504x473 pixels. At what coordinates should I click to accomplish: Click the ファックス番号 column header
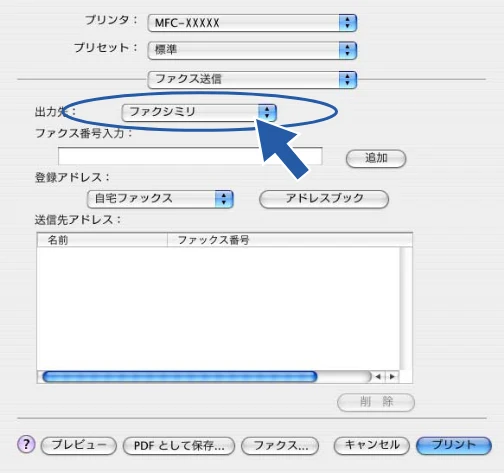[289, 240]
